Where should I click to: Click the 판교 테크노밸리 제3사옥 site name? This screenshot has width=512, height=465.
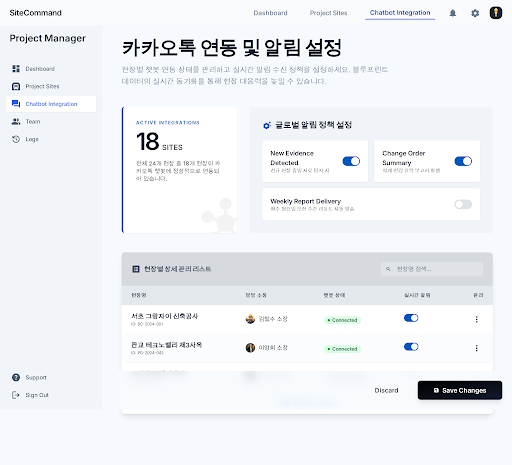coord(166,345)
